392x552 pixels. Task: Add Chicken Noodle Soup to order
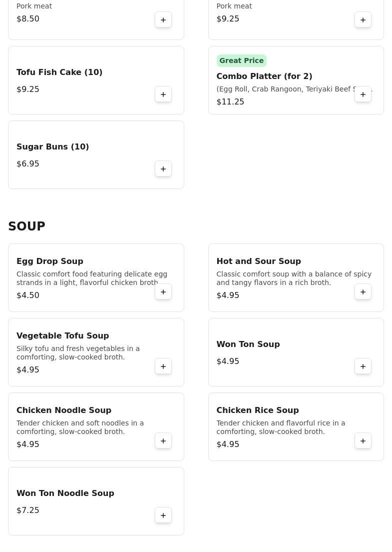tap(163, 441)
